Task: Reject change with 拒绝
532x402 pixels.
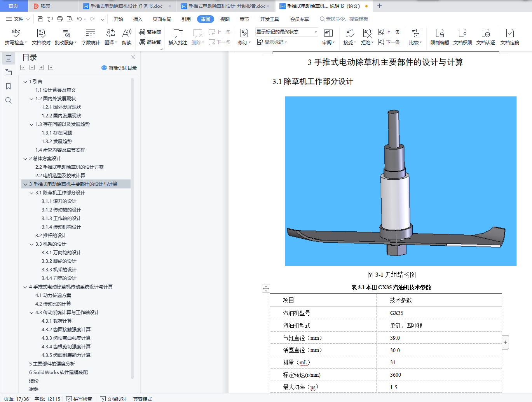Action: (x=367, y=37)
